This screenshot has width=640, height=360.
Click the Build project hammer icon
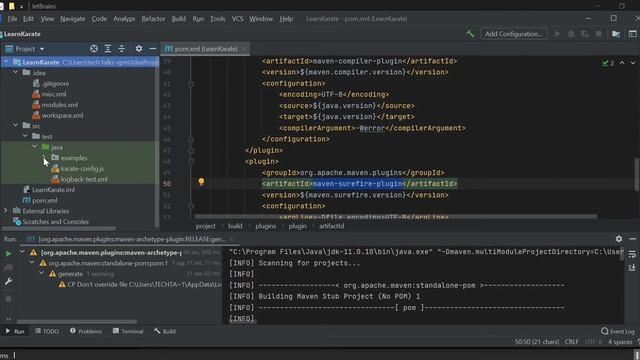click(x=470, y=34)
